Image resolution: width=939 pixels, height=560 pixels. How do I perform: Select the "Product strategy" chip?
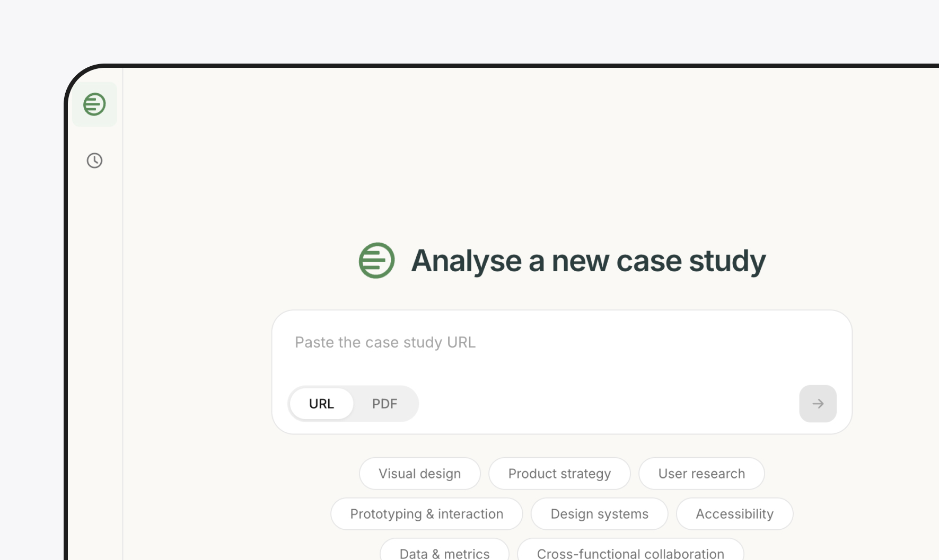[559, 473]
